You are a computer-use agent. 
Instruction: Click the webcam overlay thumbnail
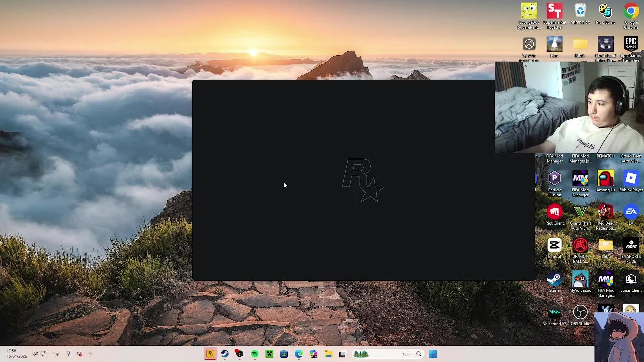[x=569, y=108]
